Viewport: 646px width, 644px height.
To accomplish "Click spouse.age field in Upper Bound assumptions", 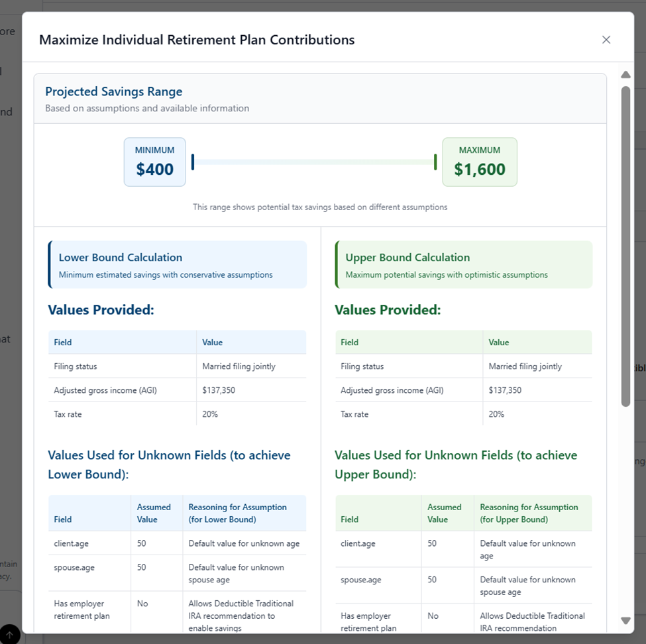I will point(360,580).
